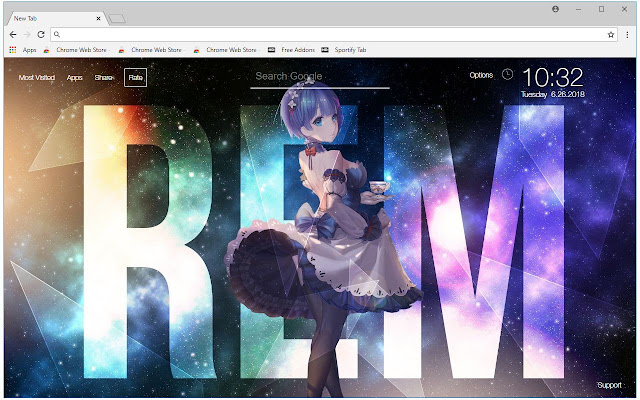The image size is (640, 400).
Task: Open the Apps menu on the page
Action: tap(74, 78)
